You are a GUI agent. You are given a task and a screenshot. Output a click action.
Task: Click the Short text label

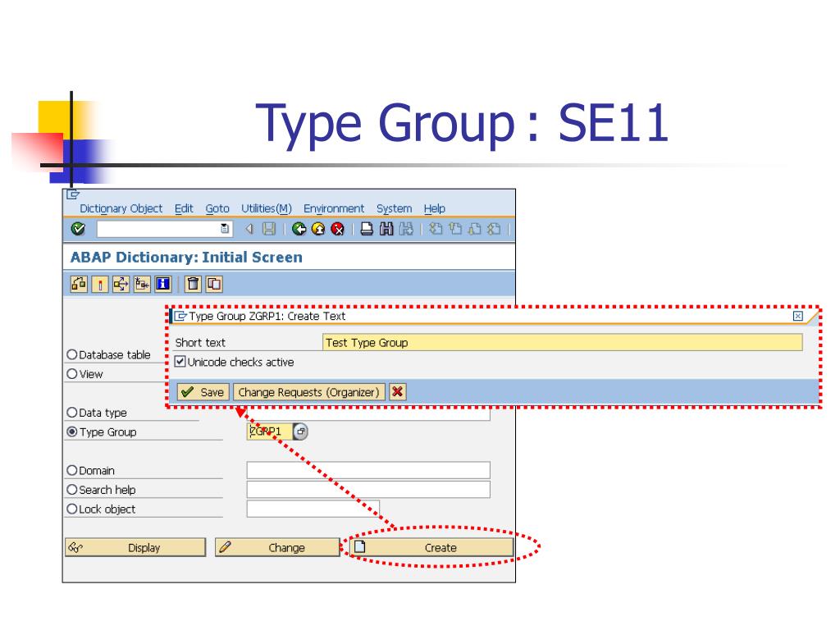tap(200, 343)
